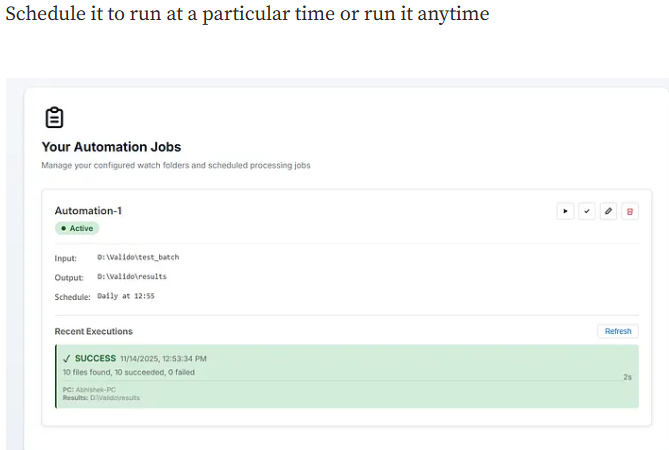Click the SUCCESS checkmark in the execution entry
Image resolution: width=669 pixels, height=450 pixels.
click(x=66, y=358)
